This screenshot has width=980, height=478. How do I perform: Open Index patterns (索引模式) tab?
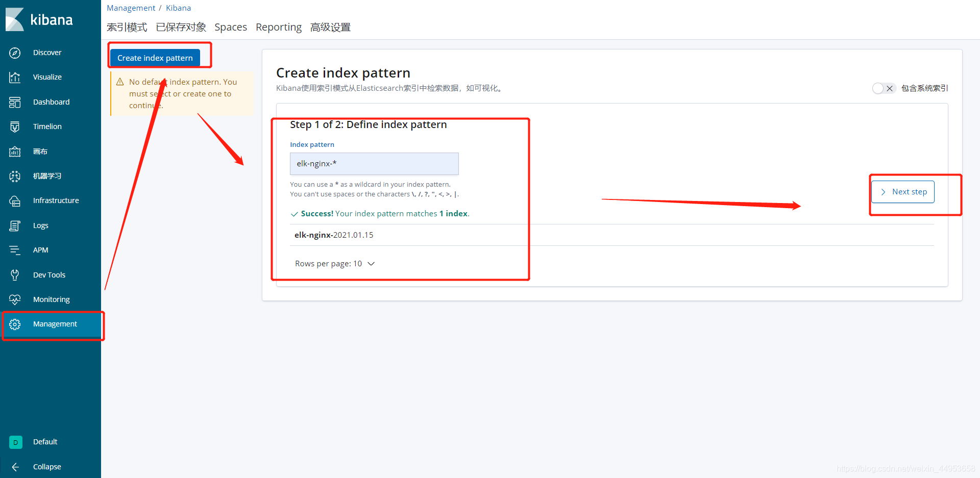pos(127,27)
